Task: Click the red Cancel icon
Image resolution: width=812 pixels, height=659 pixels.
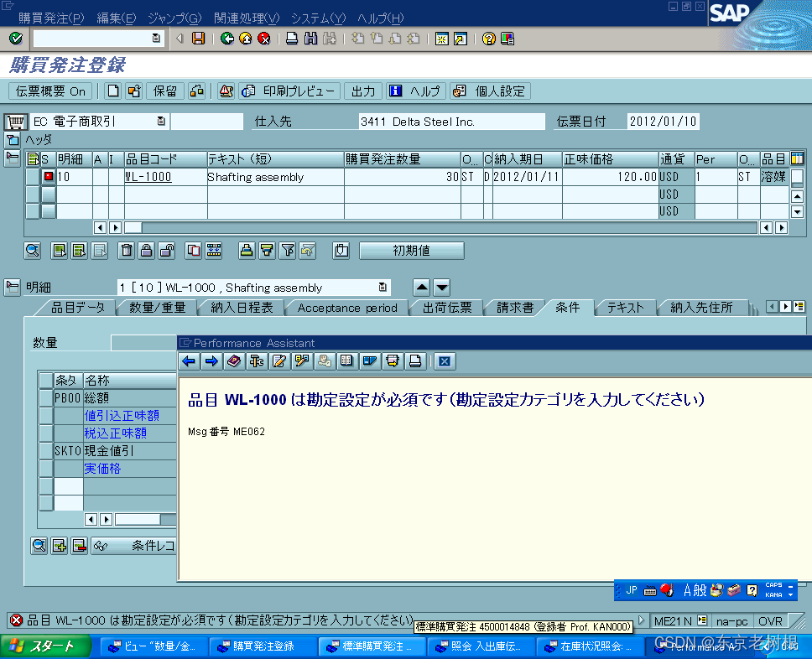Action: pyautogui.click(x=264, y=39)
